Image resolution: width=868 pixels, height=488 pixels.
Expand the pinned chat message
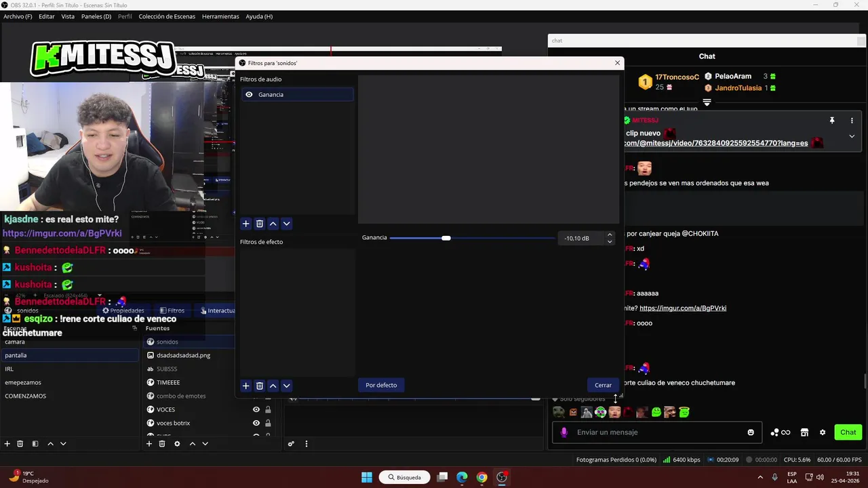(x=852, y=136)
